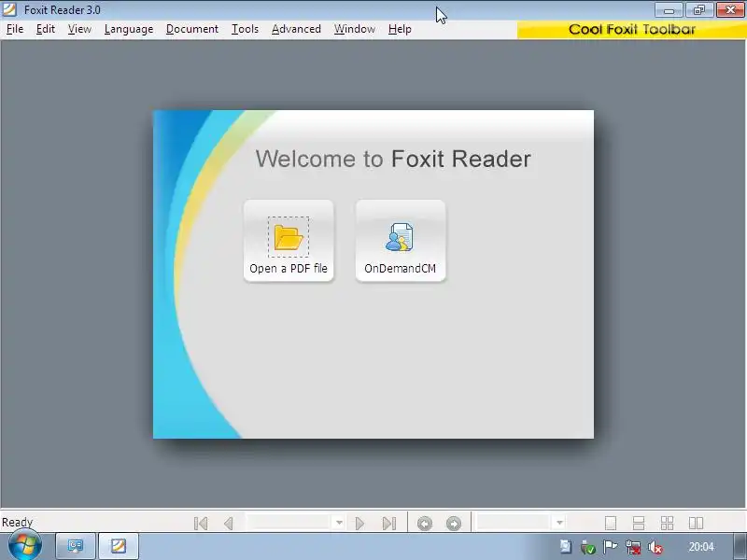This screenshot has height=560, width=747.
Task: Click the muted volume tray icon
Action: 655,547
